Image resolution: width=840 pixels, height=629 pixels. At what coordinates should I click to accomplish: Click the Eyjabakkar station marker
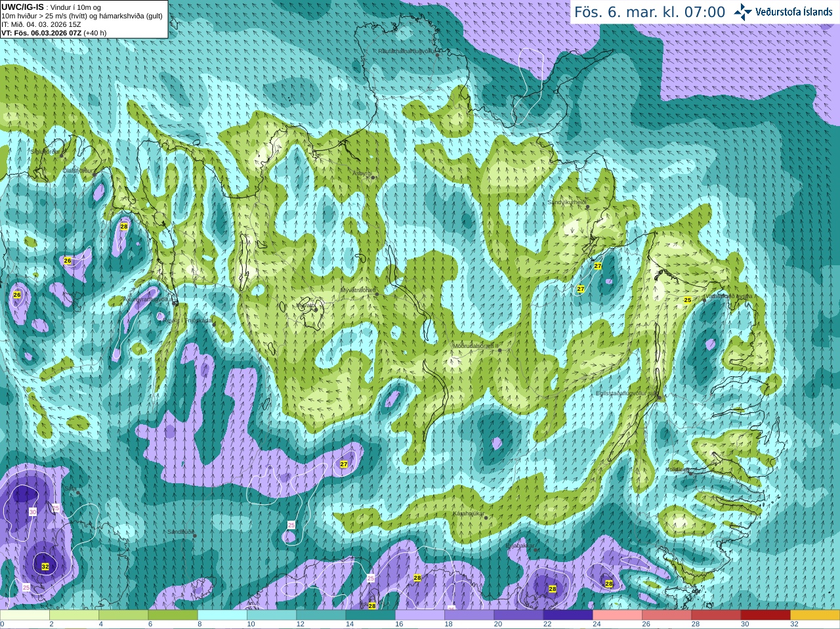click(536, 550)
